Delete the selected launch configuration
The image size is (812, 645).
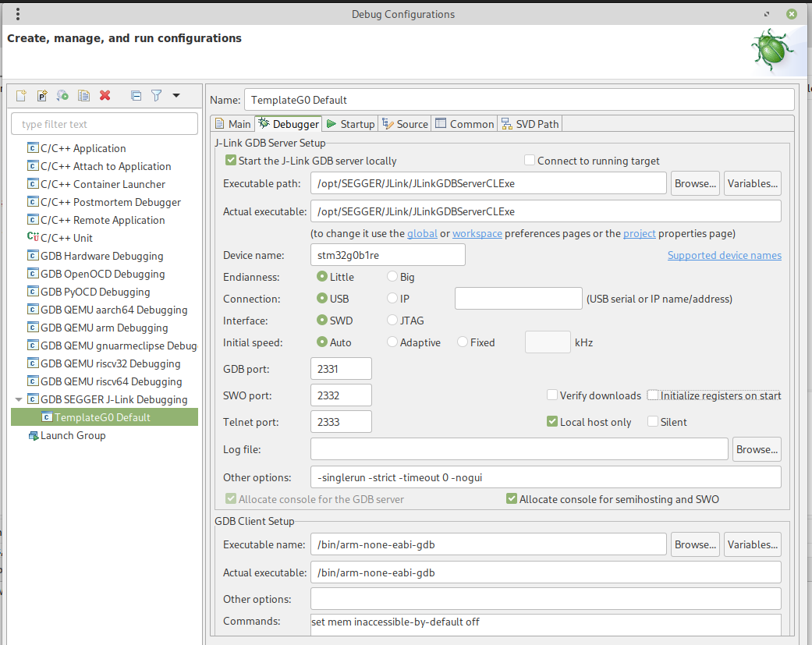tap(105, 95)
